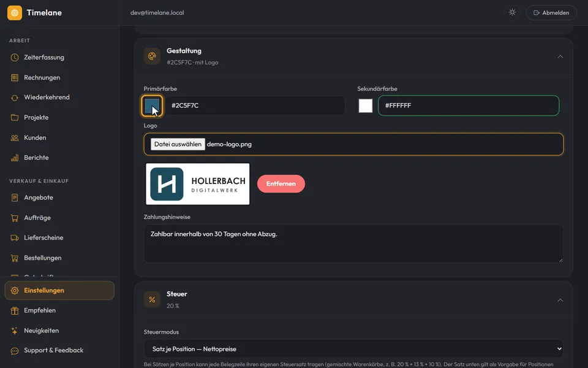Toggle light theme with the sun icon
The width and height of the screenshot is (588, 368).
(x=512, y=12)
